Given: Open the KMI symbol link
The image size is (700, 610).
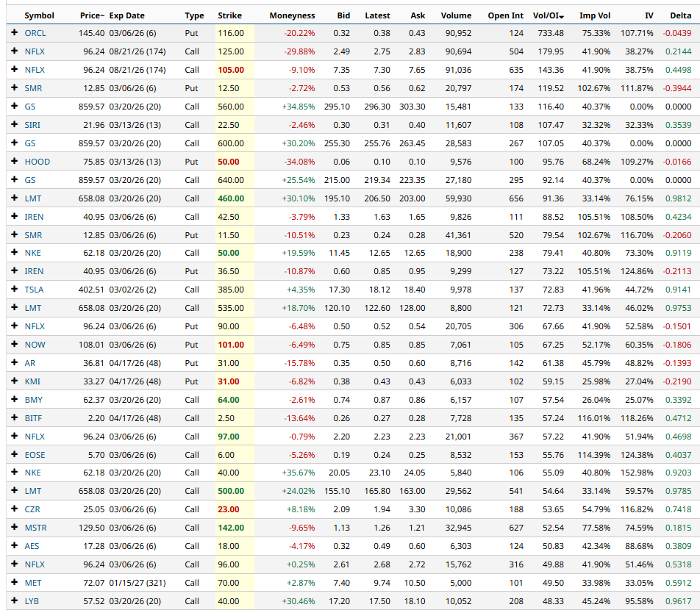Looking at the screenshot, I should [x=32, y=381].
